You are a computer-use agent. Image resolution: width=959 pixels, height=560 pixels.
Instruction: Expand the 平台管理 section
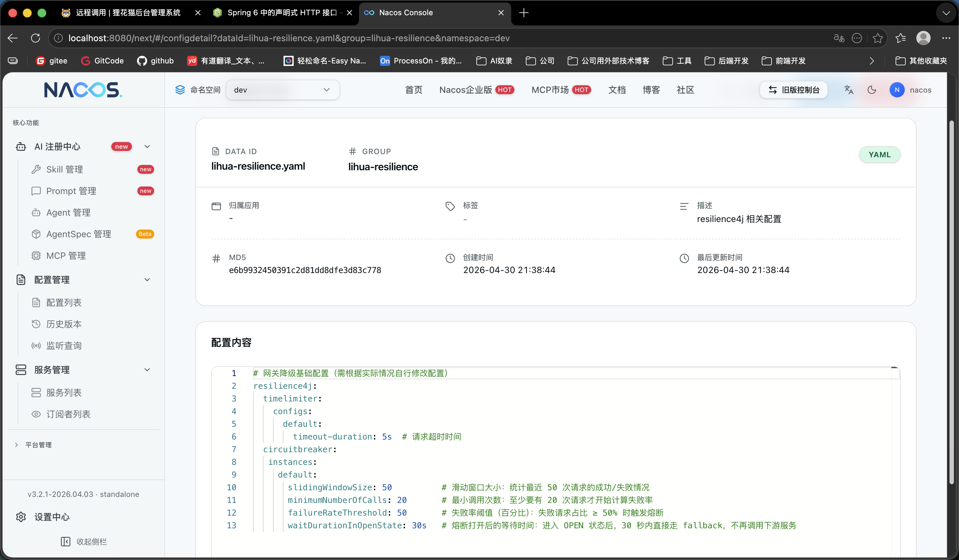tap(34, 445)
